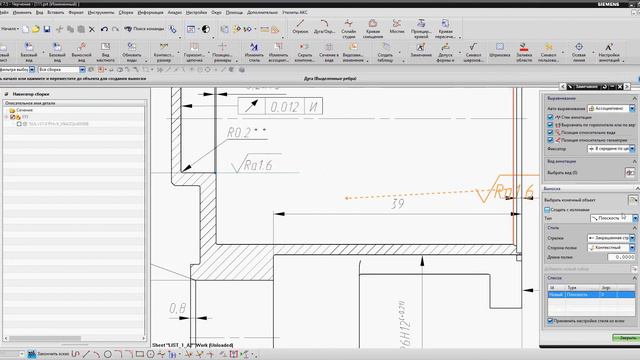Open the Вся сборка selection scope dropdown
Viewport: 640px width, 360px height.
(61, 70)
